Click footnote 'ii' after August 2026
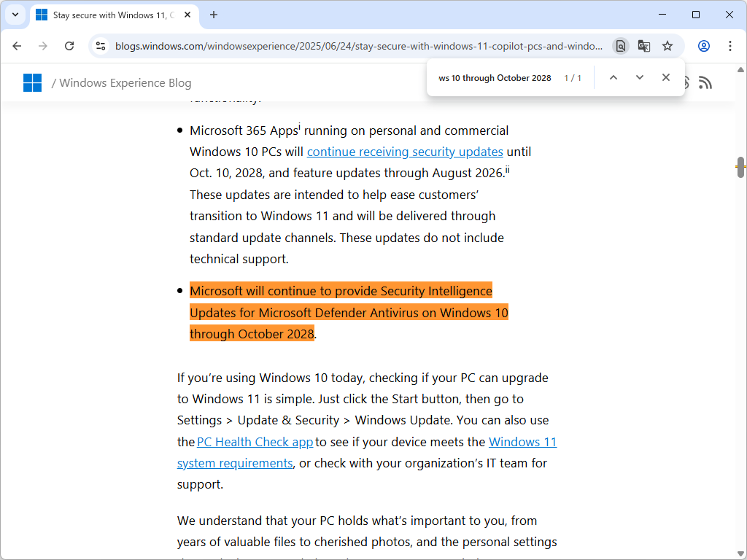This screenshot has height=560, width=747. 508,169
